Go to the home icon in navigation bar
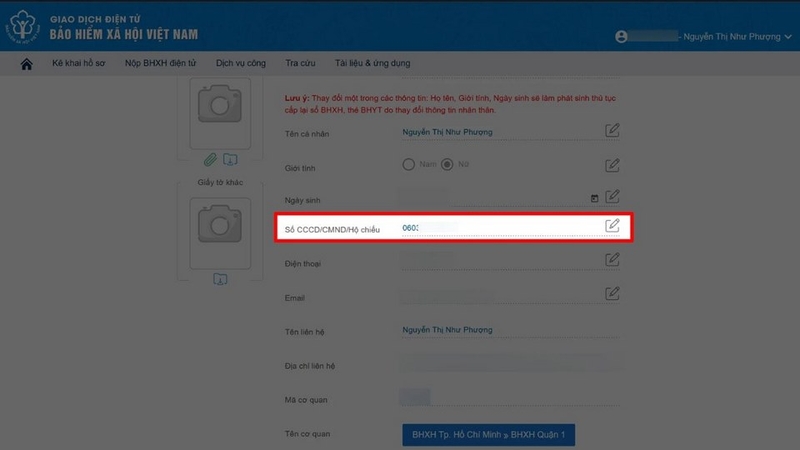This screenshot has height=450, width=800. tap(27, 64)
